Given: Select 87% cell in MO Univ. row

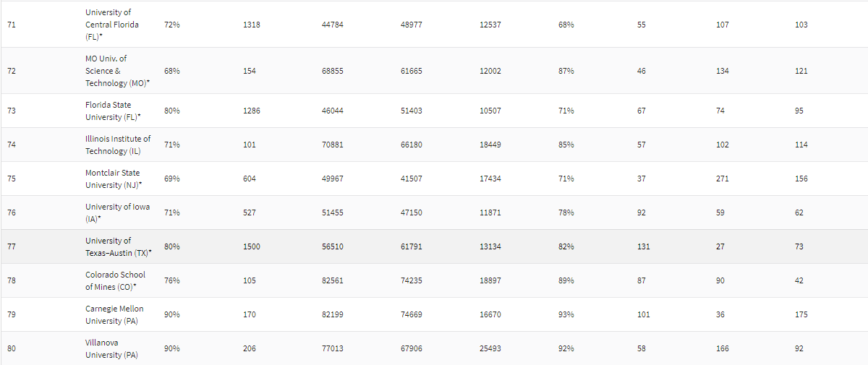Looking at the screenshot, I should tap(566, 71).
